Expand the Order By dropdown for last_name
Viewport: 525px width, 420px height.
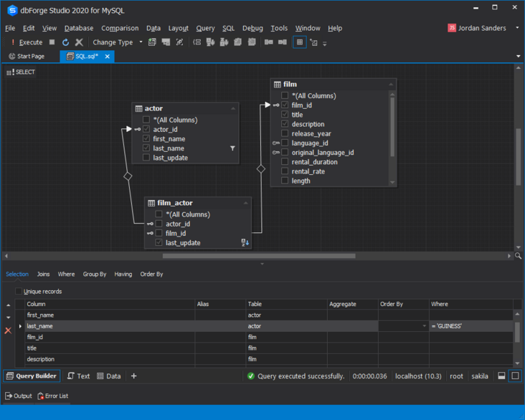click(x=424, y=326)
